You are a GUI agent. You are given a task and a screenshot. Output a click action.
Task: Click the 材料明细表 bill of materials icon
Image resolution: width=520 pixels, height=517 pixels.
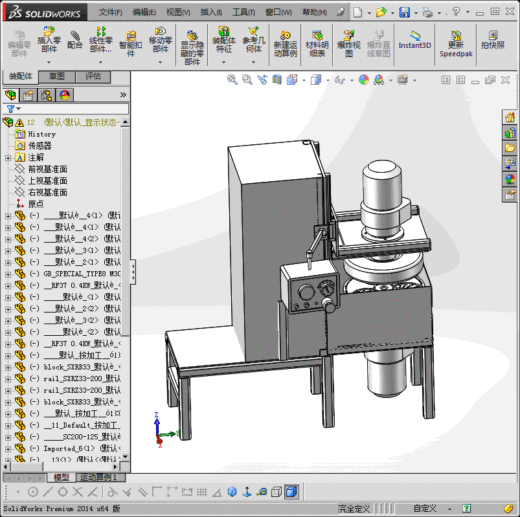tap(317, 44)
